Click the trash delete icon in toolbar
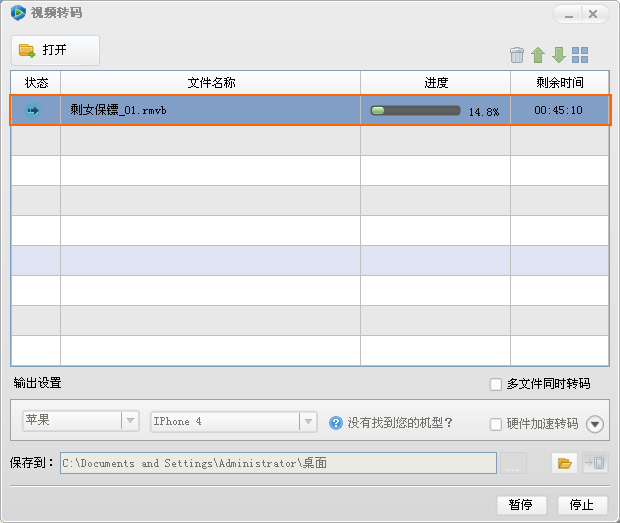The width and height of the screenshot is (620, 523). point(517,55)
